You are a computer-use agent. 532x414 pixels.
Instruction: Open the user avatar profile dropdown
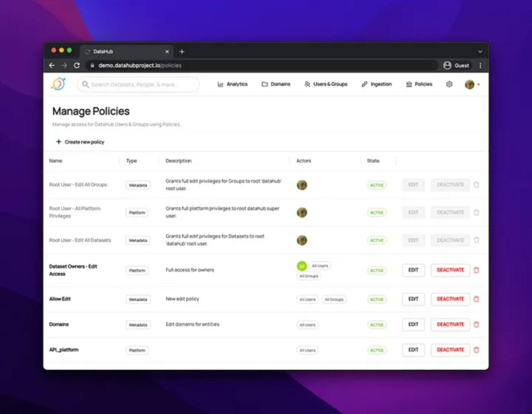coord(471,84)
